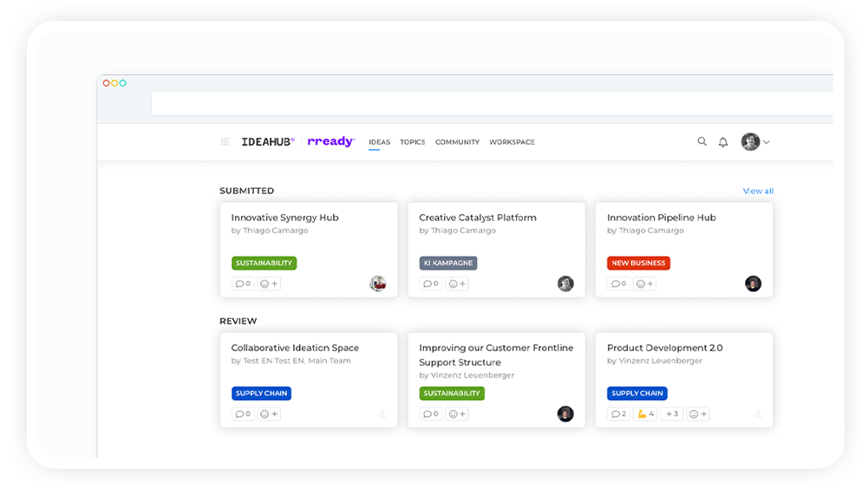The height and width of the screenshot is (488, 868).
Task: Switch to the WORKSPACE tab
Action: [512, 142]
